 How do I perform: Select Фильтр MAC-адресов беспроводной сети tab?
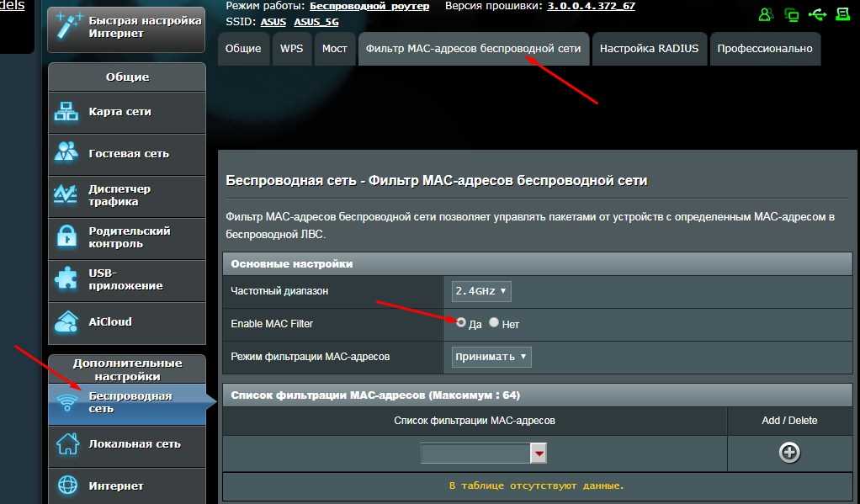coord(473,49)
